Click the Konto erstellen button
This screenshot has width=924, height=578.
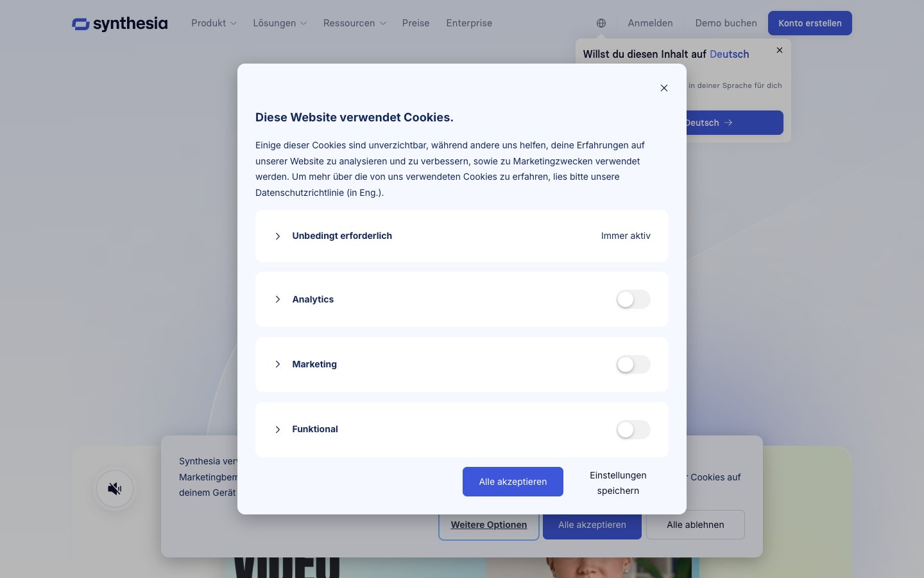click(810, 23)
